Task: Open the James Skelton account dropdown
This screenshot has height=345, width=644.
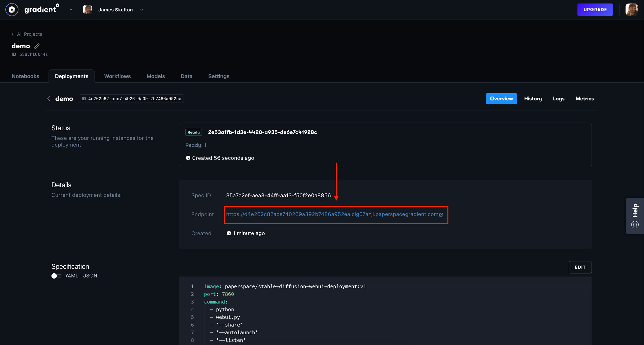Action: click(x=142, y=9)
